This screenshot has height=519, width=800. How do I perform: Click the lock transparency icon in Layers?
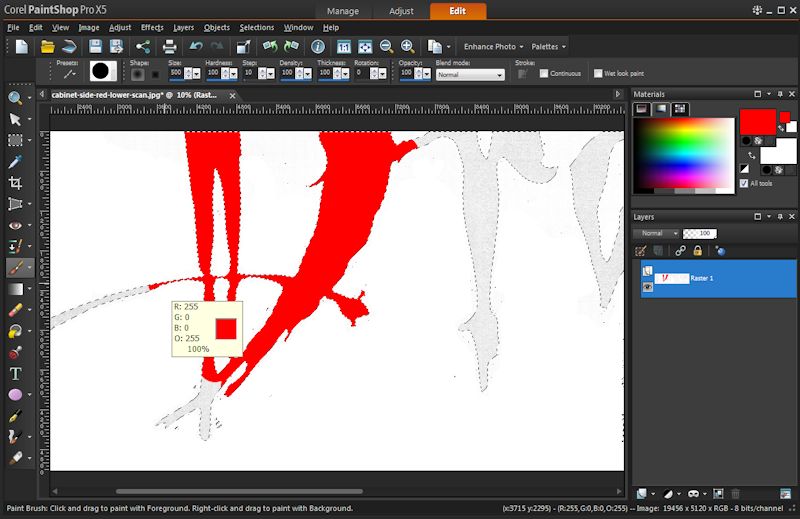coord(697,251)
